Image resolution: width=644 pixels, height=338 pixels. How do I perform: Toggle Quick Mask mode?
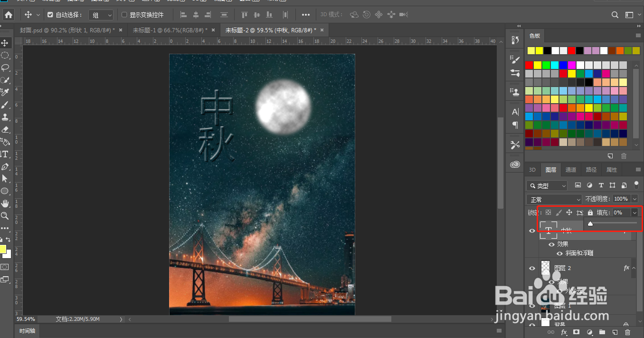click(x=5, y=267)
